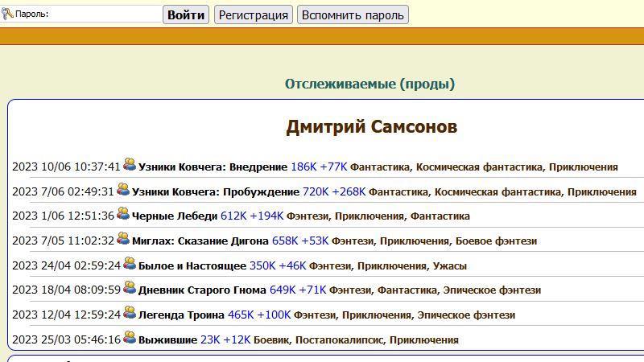The height and width of the screenshot is (362, 644).
Task: Click size 720K +268K of Пробуждение
Action: (334, 191)
